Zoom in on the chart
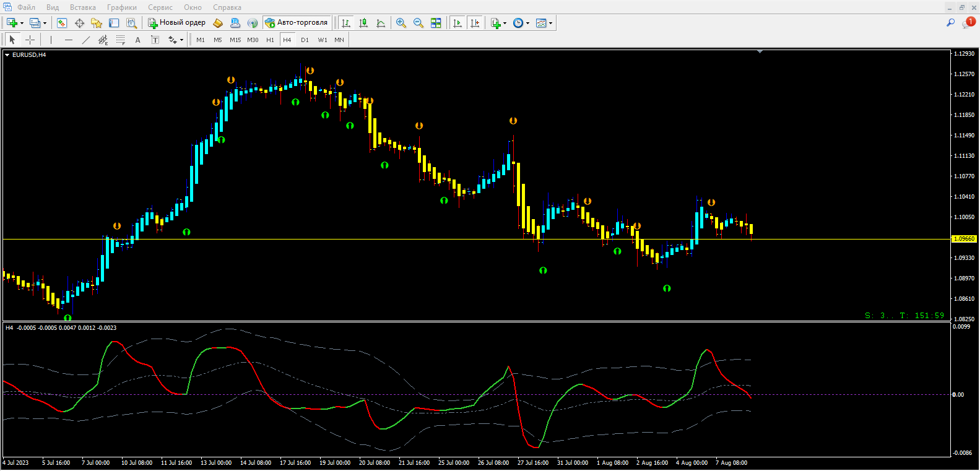The width and height of the screenshot is (980, 471). 401,23
